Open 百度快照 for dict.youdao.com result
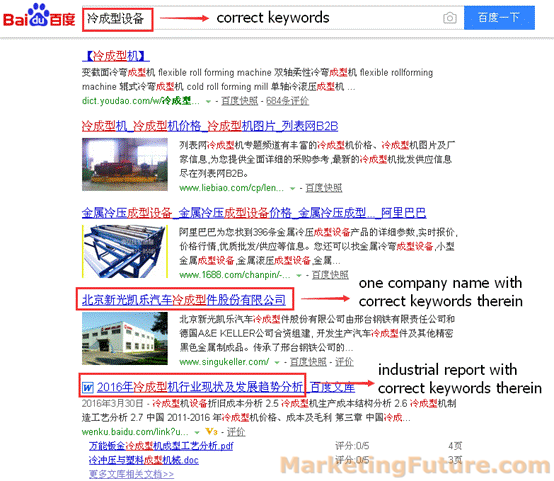554x481 pixels. 239,101
